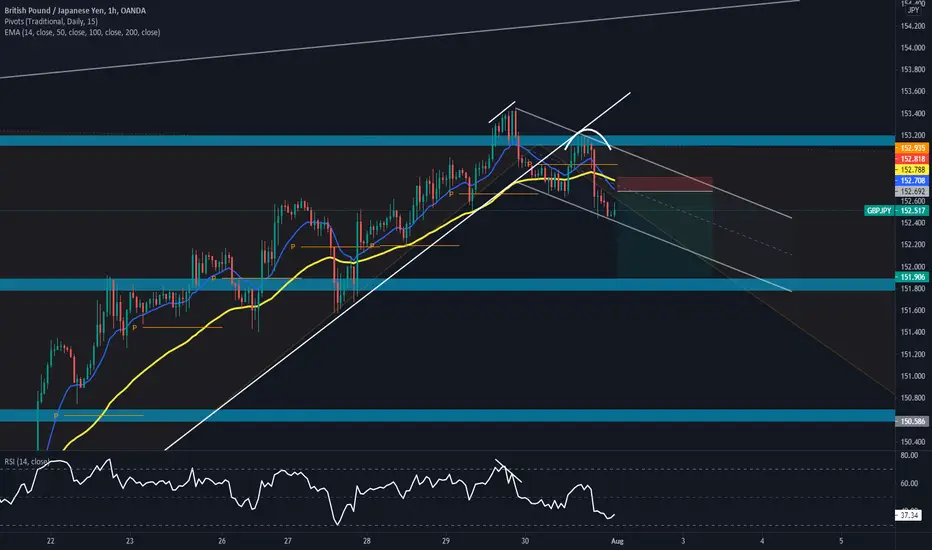Click the grey 152.692 price label
Viewport: 932px width, 550px height.
tap(912, 191)
